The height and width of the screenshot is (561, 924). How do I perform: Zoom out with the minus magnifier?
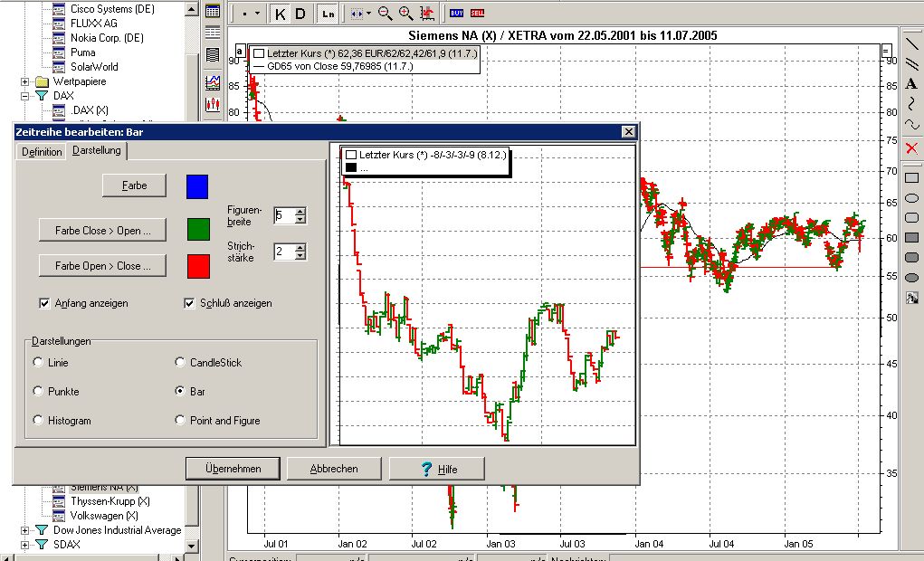pos(385,14)
